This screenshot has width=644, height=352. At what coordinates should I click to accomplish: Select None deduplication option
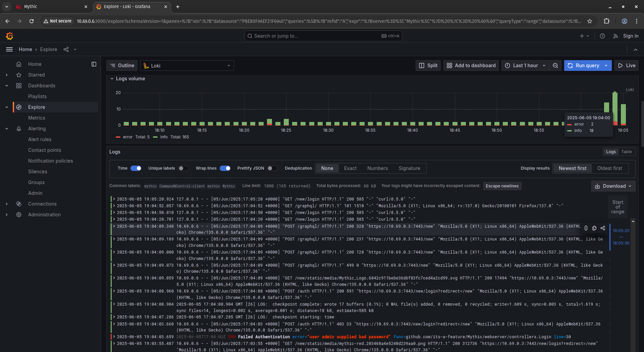coord(327,168)
